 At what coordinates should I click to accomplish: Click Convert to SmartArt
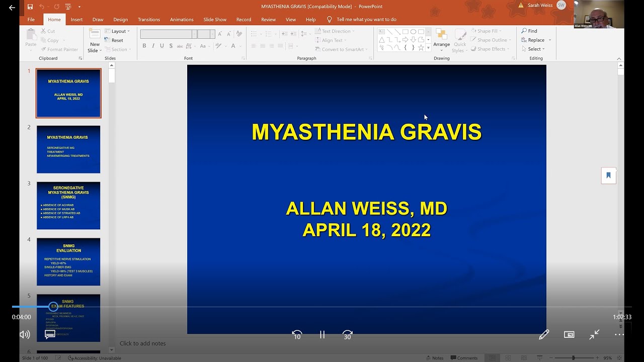[342, 49]
